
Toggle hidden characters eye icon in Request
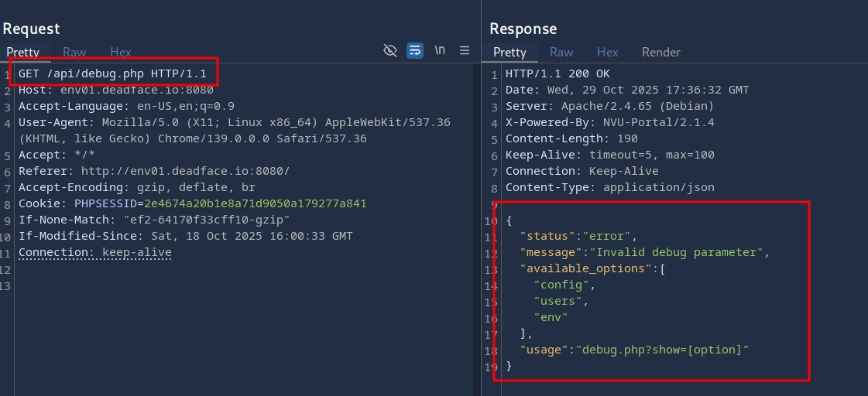click(x=390, y=51)
